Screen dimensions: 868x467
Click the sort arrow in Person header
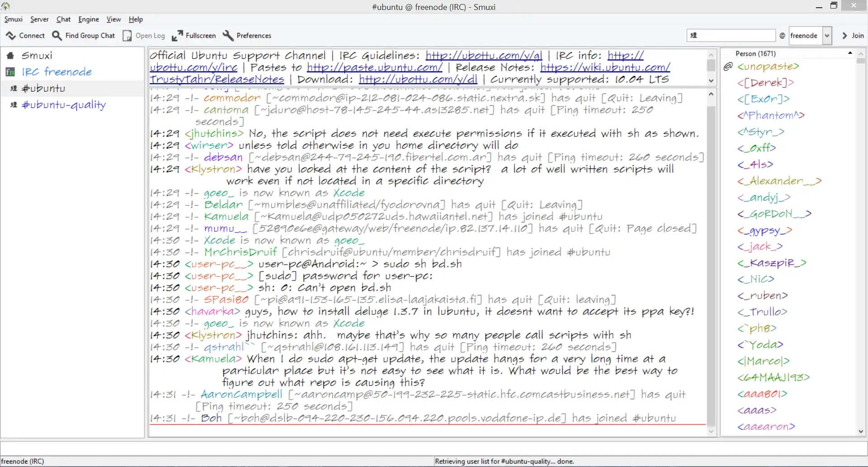[850, 53]
